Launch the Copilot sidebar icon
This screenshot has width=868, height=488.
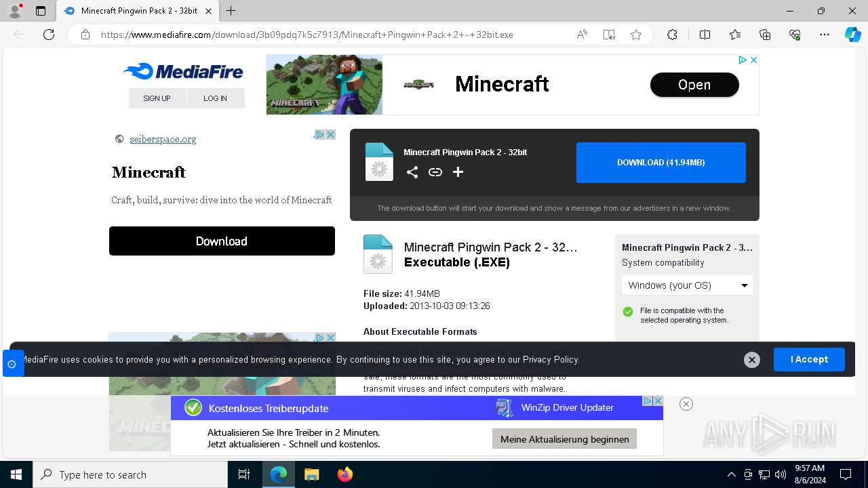click(852, 35)
